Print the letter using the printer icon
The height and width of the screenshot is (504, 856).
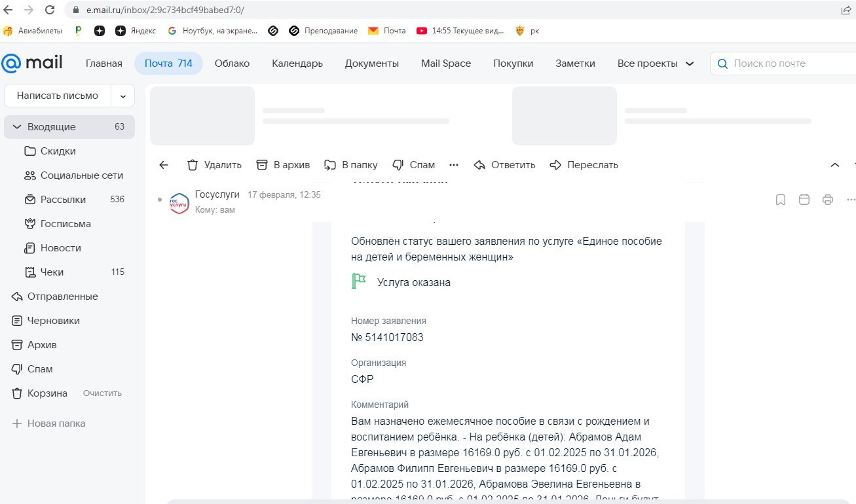click(x=828, y=199)
